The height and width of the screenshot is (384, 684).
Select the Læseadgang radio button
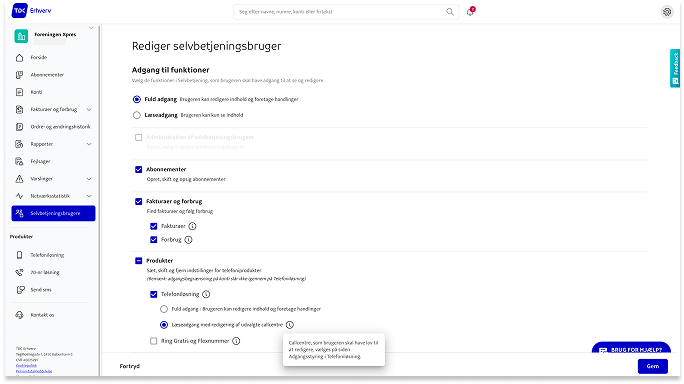tap(137, 115)
